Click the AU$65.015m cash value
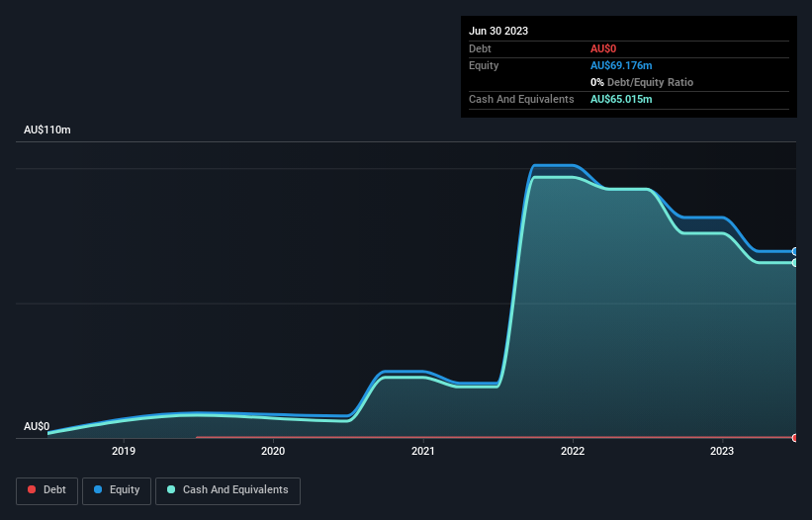812x520 pixels. click(621, 99)
